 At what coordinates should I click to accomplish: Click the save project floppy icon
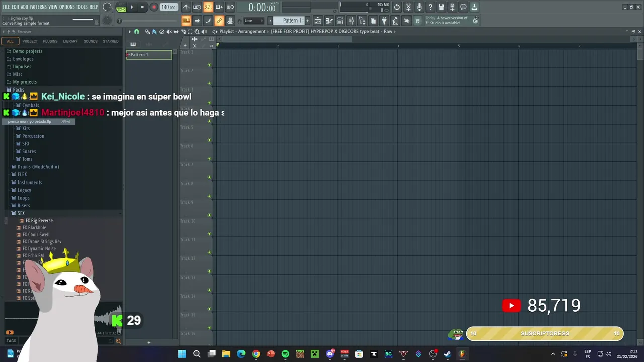point(441,7)
